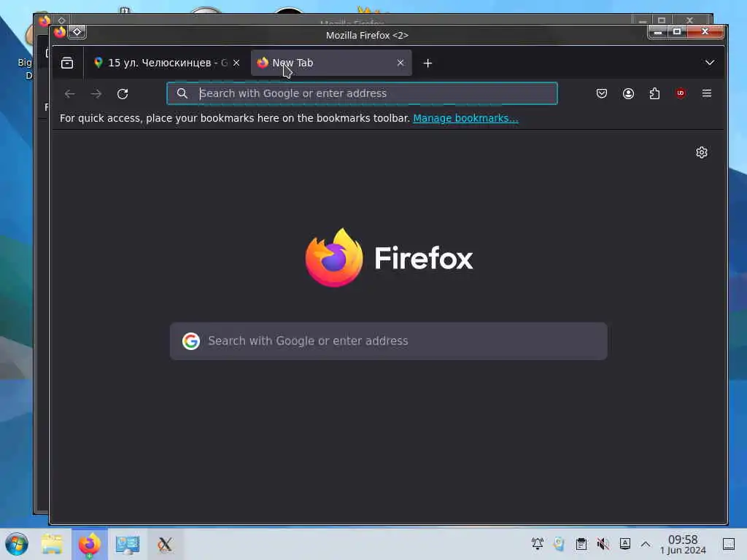The width and height of the screenshot is (747, 560).
Task: Close the 15 ул. Челюскинцев tab
Action: click(236, 63)
